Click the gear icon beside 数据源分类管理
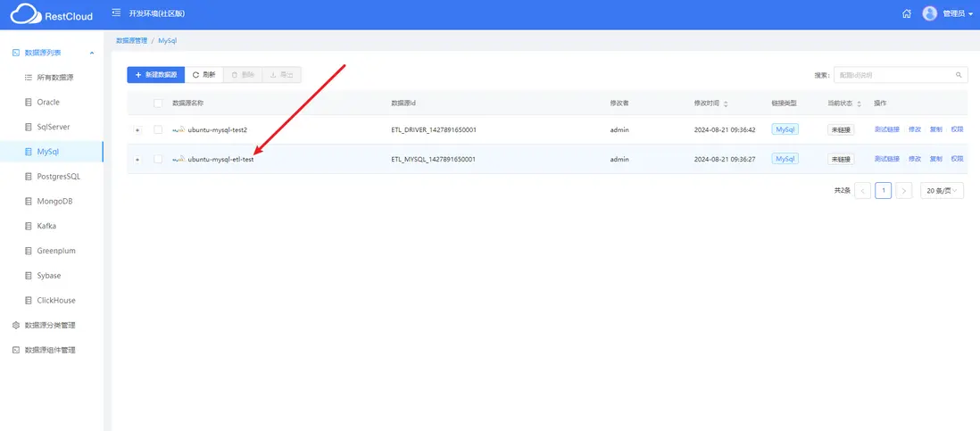The image size is (980, 431). pos(16,325)
